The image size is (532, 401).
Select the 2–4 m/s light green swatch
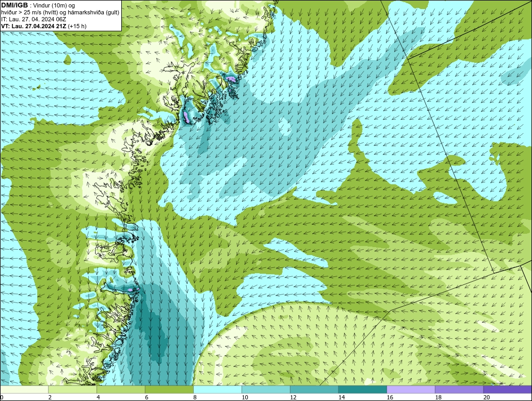(72, 389)
